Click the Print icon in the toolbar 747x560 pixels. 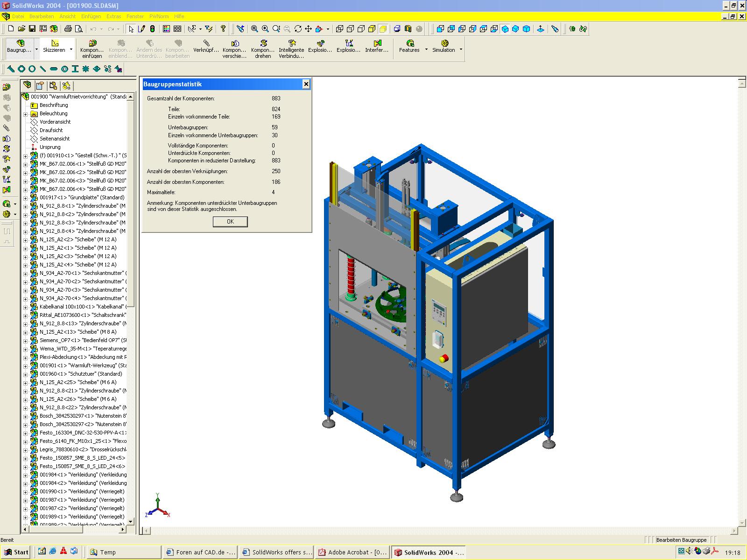[x=68, y=29]
